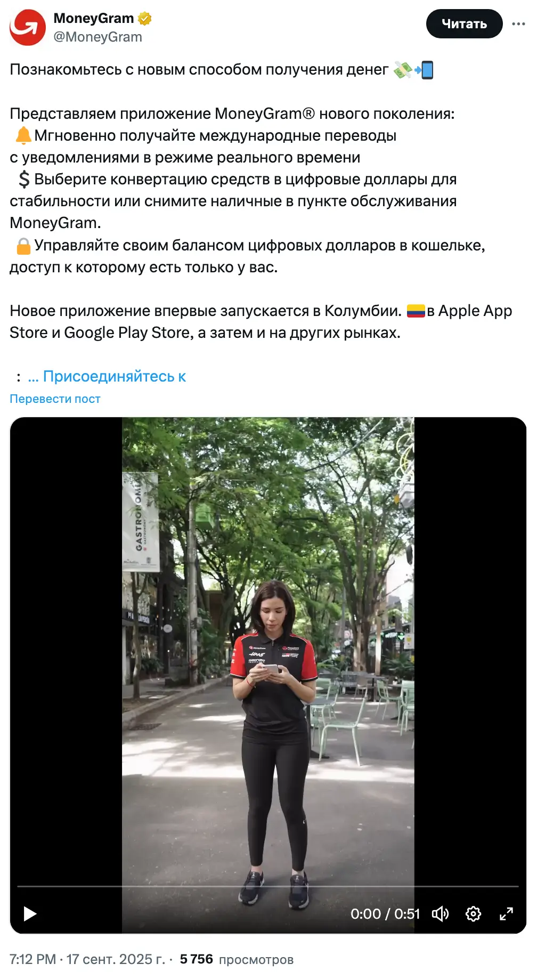Click the lock emoji before Управляйте
The image size is (537, 980).
tap(23, 246)
